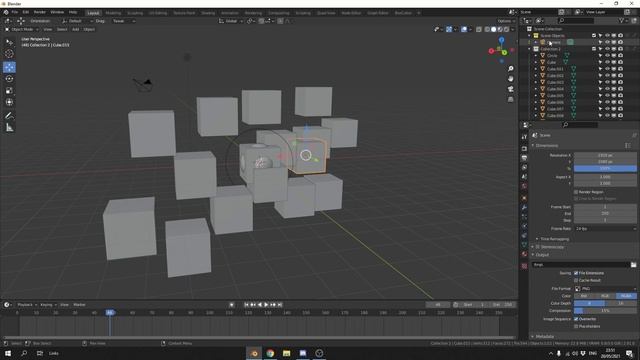Viewport: 640px width, 360px height.
Task: Toggle the camera view icon in viewport
Action: coord(511,89)
